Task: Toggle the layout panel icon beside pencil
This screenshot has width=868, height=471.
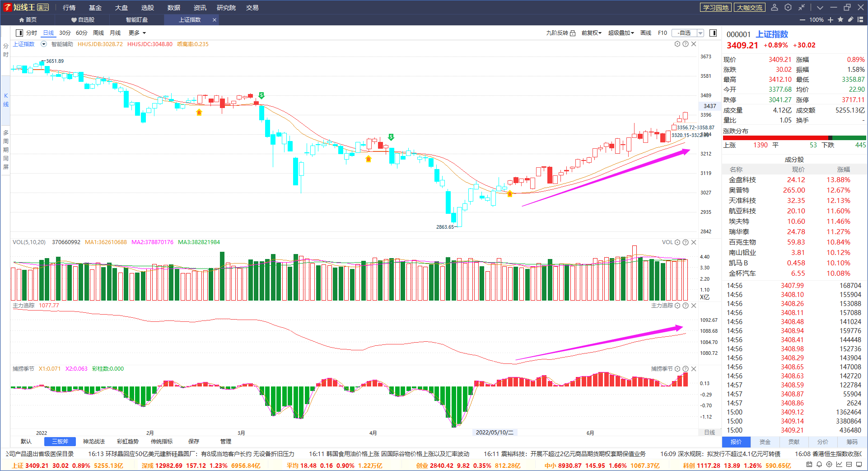Action: [x=860, y=19]
